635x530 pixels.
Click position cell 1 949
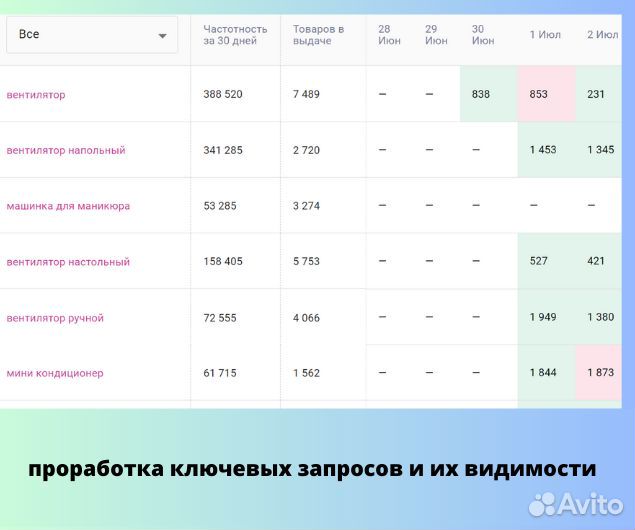(547, 317)
